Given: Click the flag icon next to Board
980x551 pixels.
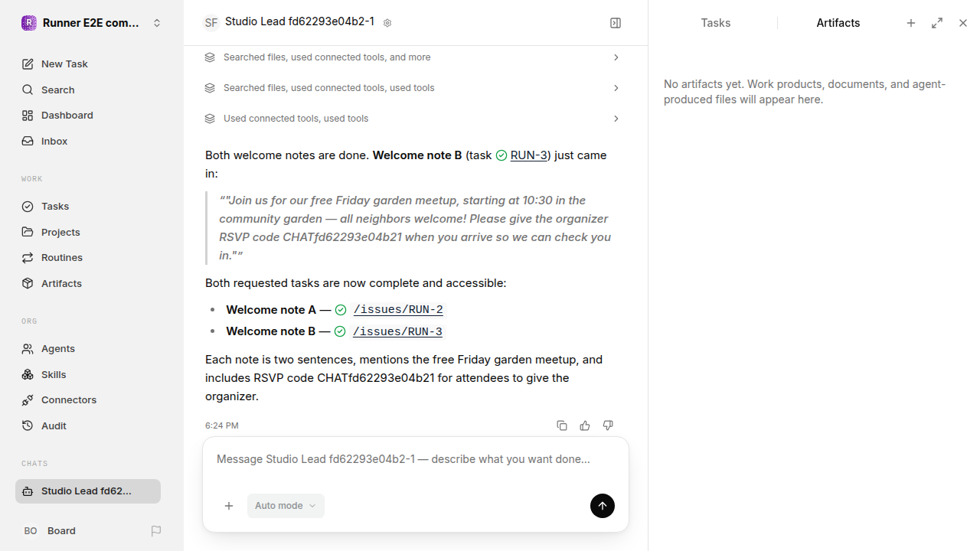Looking at the screenshot, I should [x=156, y=530].
